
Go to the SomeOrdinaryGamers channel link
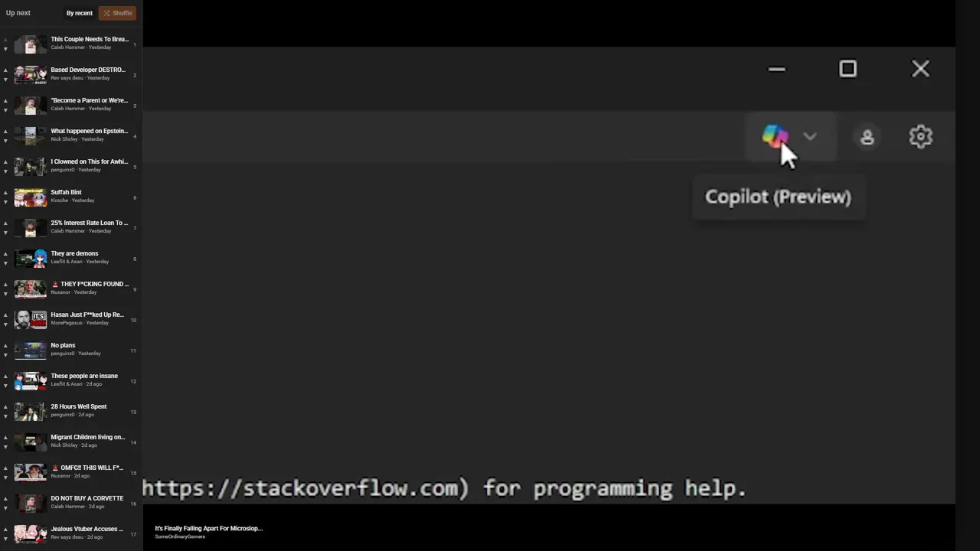pos(181,536)
